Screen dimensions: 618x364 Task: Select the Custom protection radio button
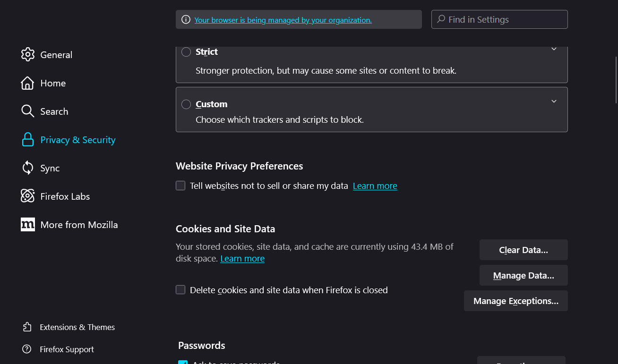(186, 104)
